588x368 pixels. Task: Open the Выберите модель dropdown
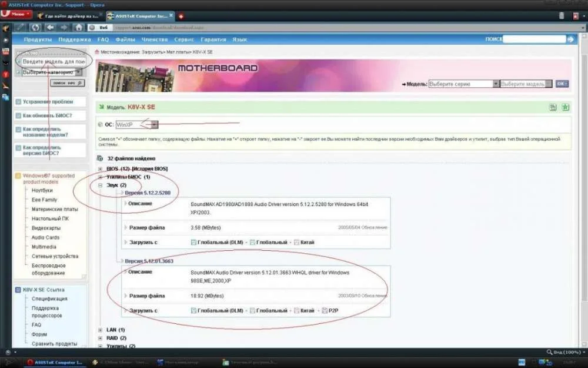click(526, 84)
